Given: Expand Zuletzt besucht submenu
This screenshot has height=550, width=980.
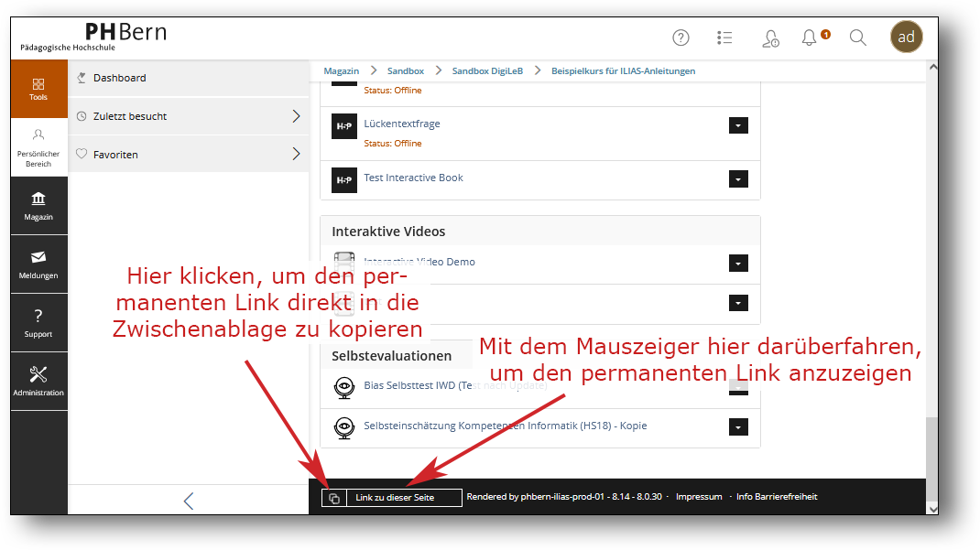Looking at the screenshot, I should [x=295, y=116].
